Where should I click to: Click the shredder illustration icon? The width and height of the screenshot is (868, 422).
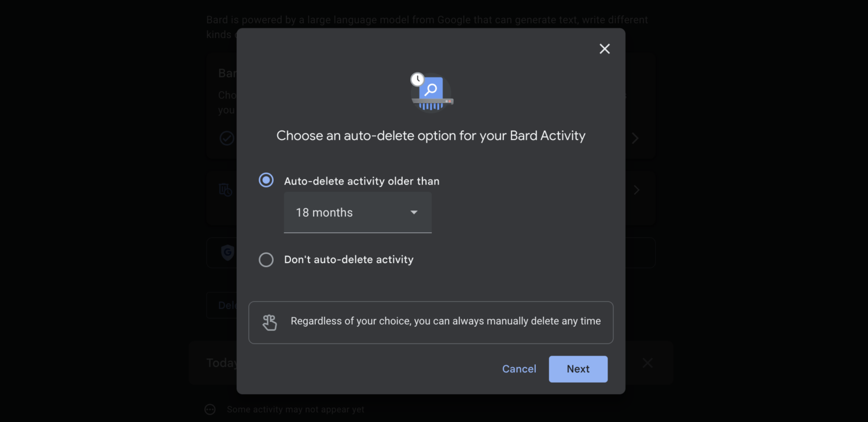pyautogui.click(x=431, y=91)
